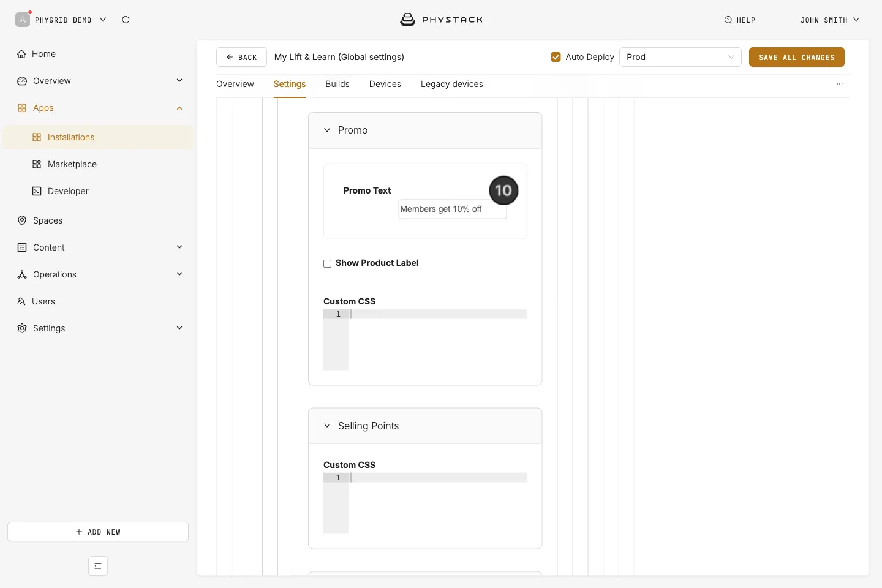Expand the Overview sidebar chevron
The width and height of the screenshot is (882, 588).
pos(179,80)
